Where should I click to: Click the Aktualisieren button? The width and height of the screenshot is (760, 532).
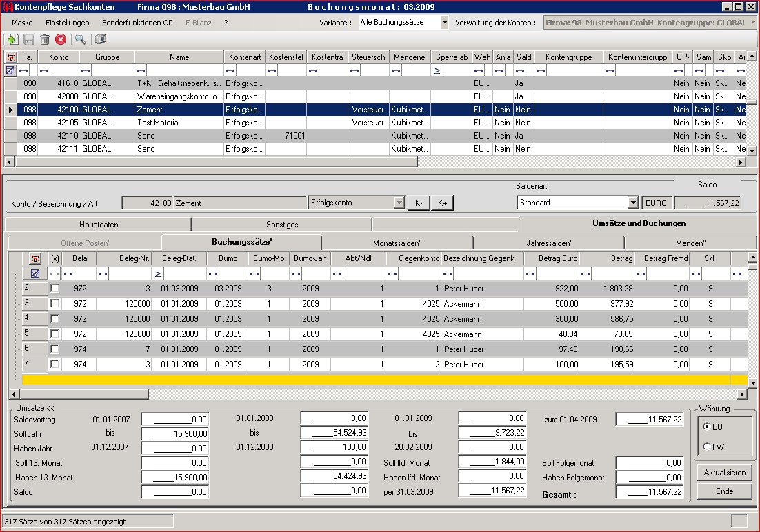click(x=724, y=473)
